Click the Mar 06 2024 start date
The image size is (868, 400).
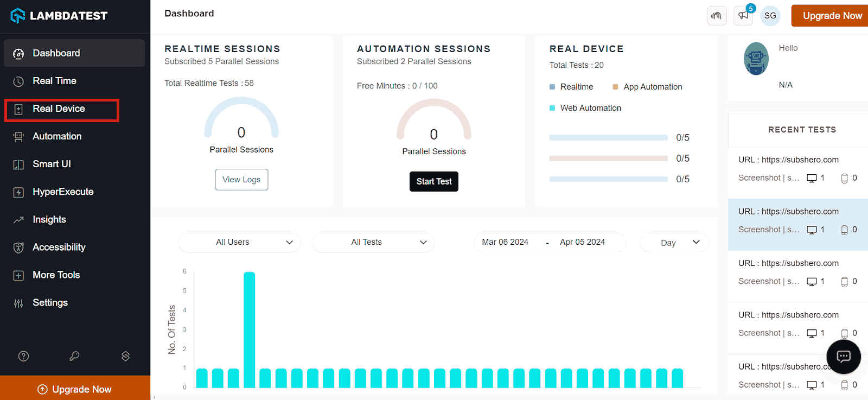(505, 242)
